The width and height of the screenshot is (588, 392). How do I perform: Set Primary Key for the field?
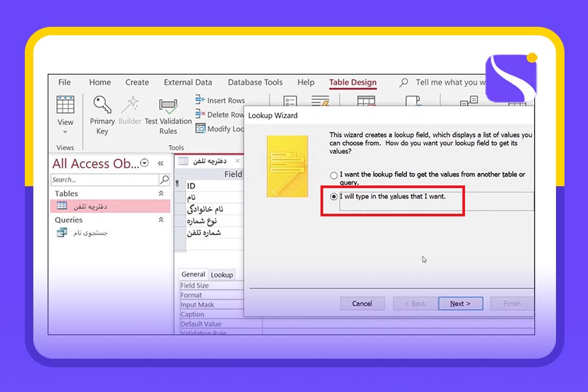(x=102, y=115)
